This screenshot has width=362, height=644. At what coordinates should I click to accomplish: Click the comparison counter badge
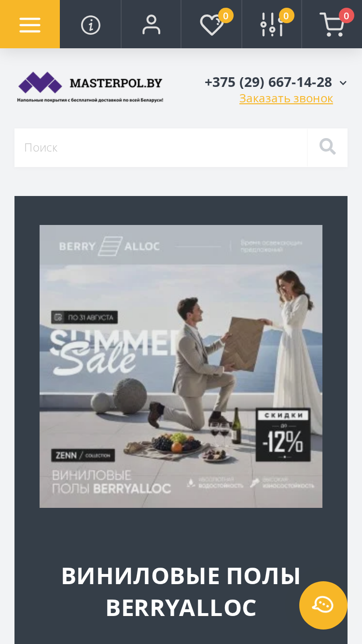[286, 16]
